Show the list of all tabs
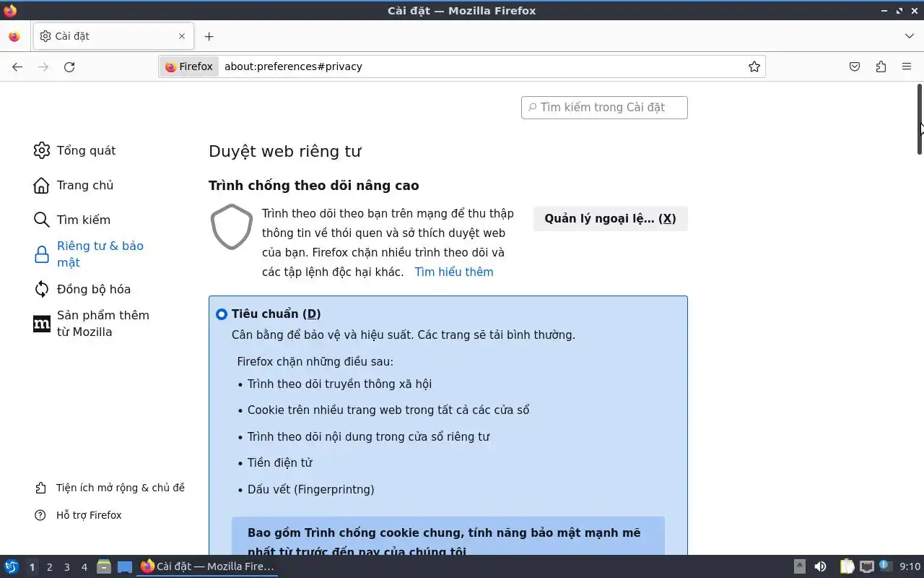924x578 pixels. (x=909, y=36)
